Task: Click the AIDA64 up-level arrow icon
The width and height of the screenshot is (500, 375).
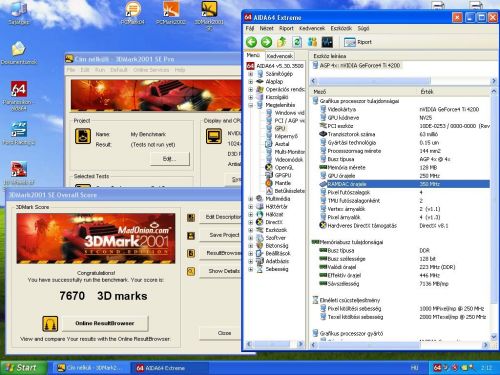Action: [x=282, y=42]
